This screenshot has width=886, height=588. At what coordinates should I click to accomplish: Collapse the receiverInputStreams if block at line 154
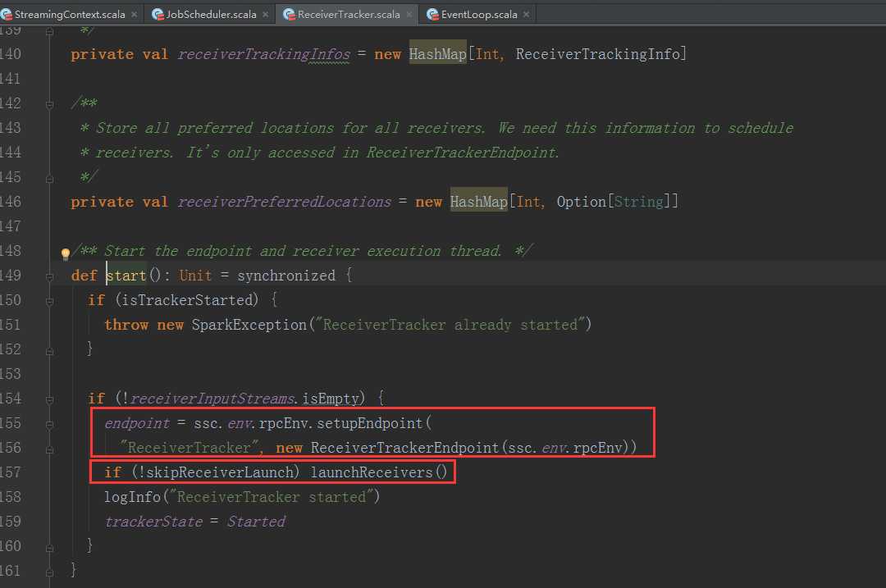click(x=50, y=400)
